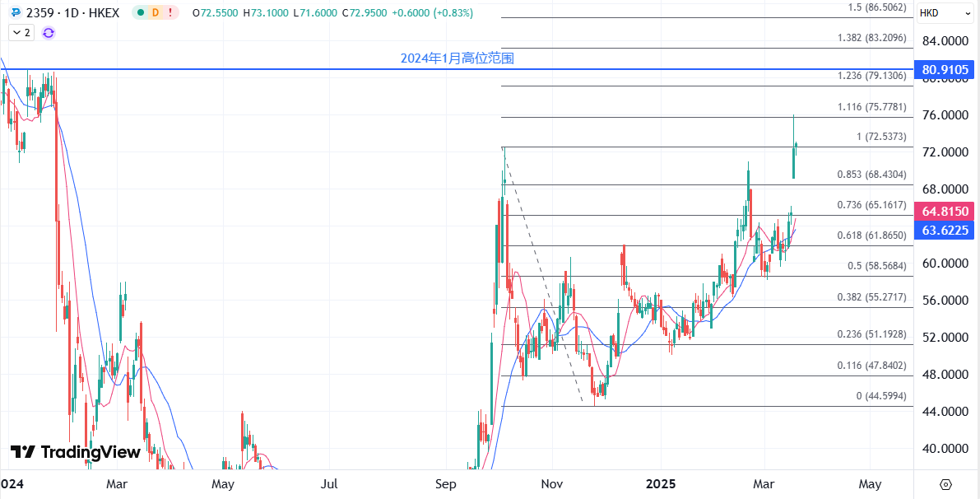Select Fib level 0.853 (68.4304)
This screenshot has width=980, height=499.
click(872, 175)
